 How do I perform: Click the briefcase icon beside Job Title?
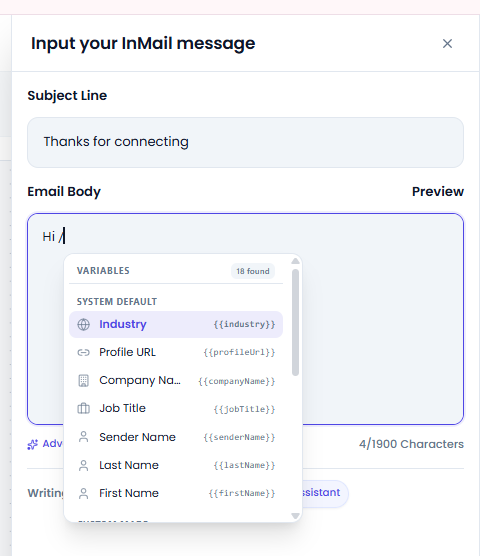(x=84, y=408)
